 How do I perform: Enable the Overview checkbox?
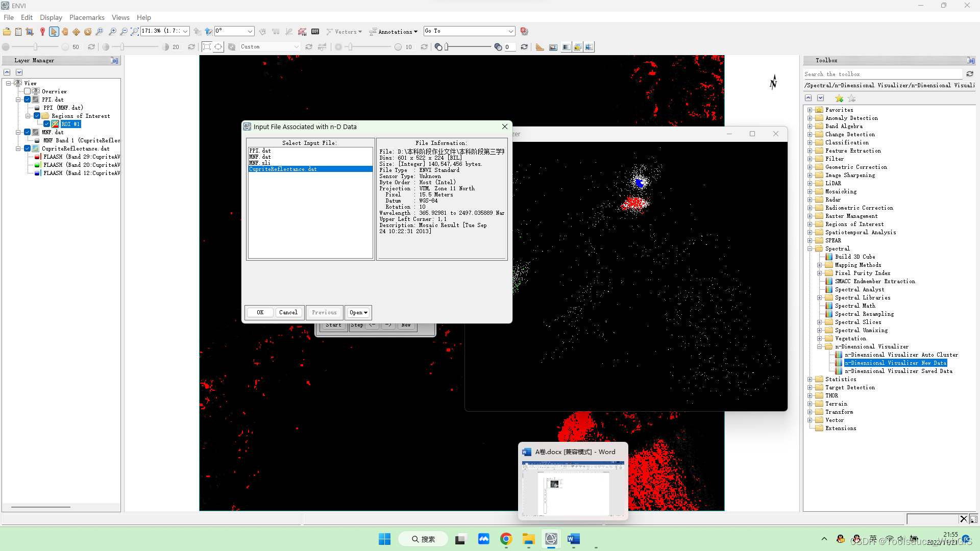coord(28,91)
